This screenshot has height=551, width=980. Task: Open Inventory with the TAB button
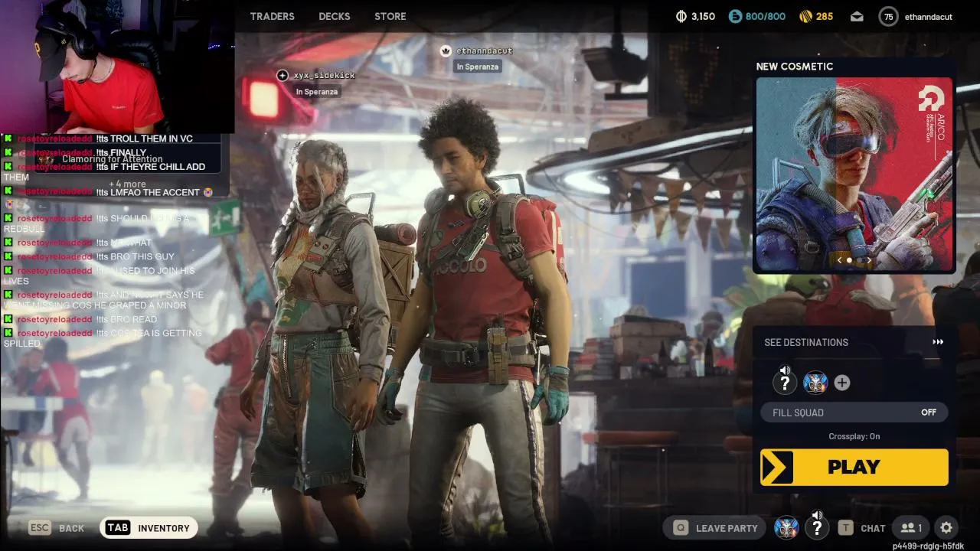click(x=149, y=528)
